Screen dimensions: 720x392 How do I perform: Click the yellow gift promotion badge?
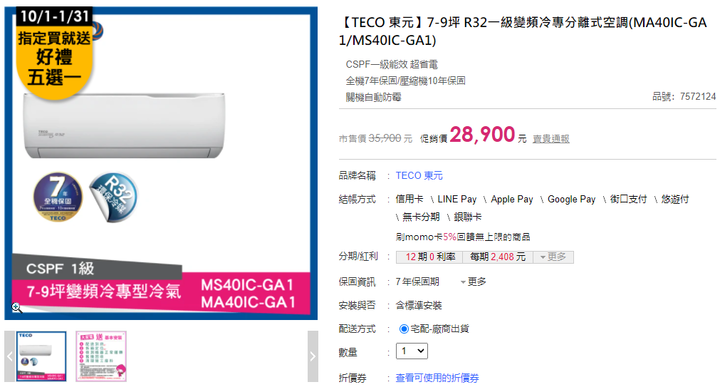click(55, 54)
